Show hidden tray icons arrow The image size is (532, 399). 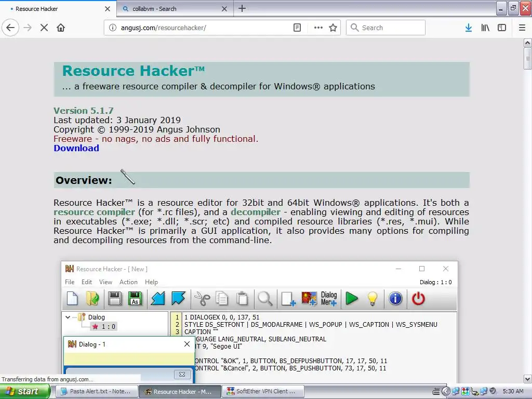pos(446,392)
